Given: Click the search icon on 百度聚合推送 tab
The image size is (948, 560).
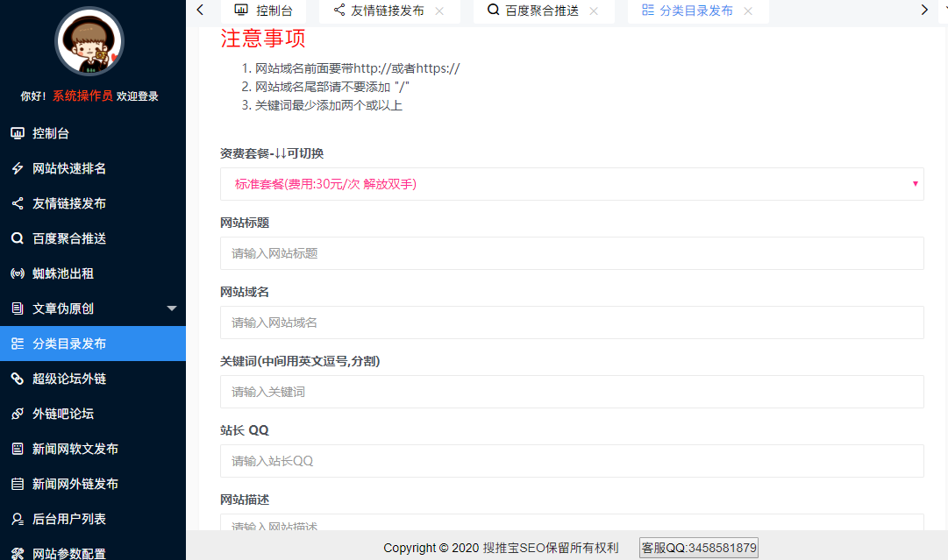Looking at the screenshot, I should (x=494, y=10).
